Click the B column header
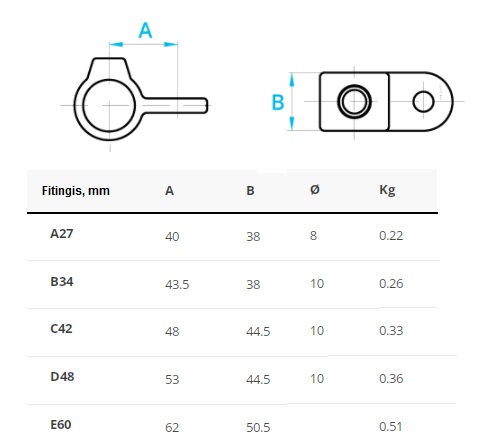Screen dimensions: 483x444 click(x=250, y=191)
